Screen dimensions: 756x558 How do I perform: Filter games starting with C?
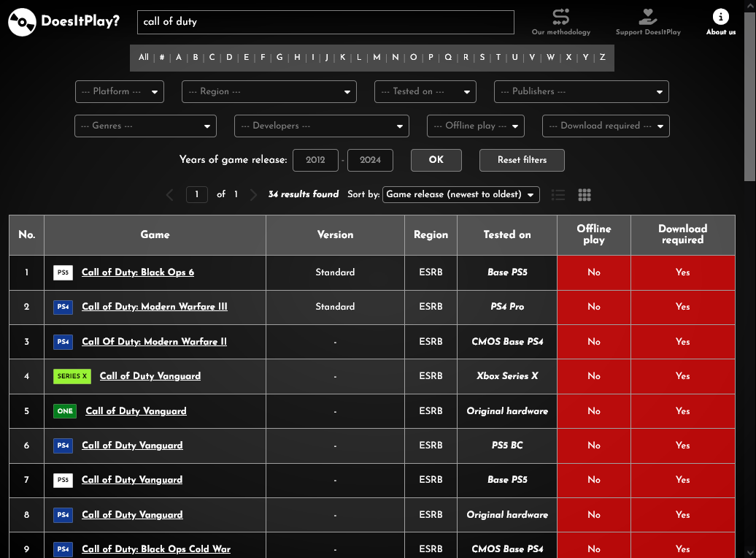[212, 58]
